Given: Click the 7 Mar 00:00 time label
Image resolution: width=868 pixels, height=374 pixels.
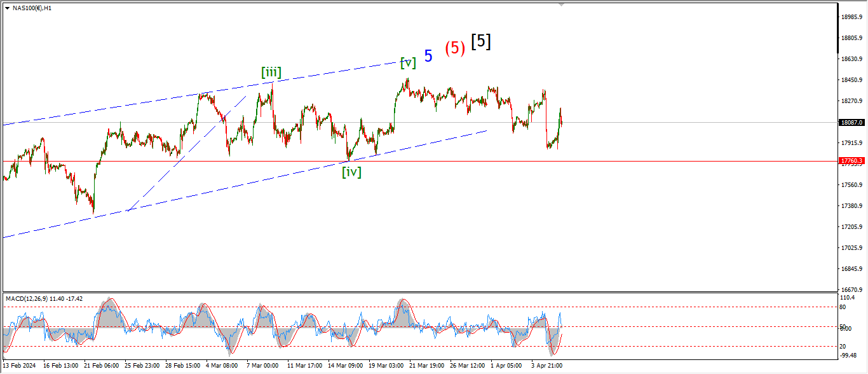Looking at the screenshot, I should (262, 366).
